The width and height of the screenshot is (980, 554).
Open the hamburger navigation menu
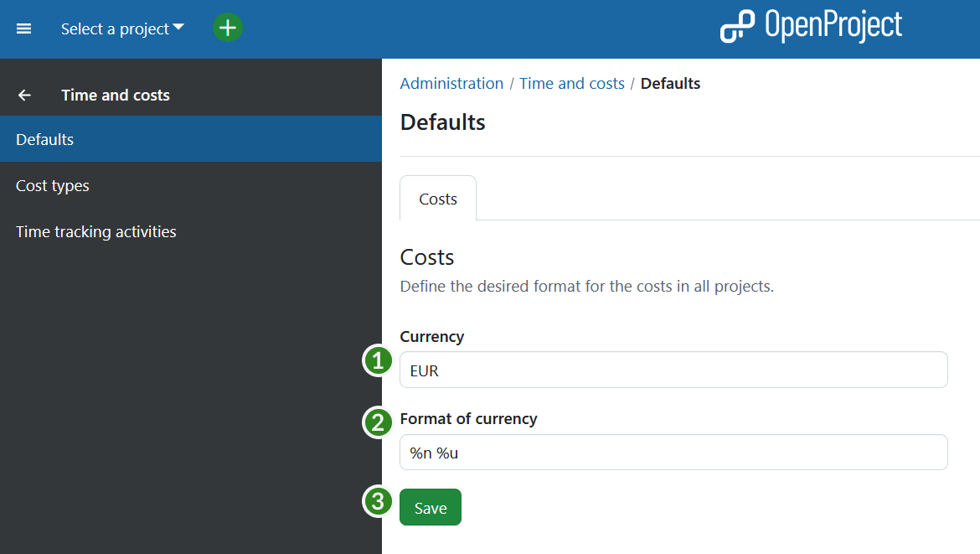click(23, 28)
